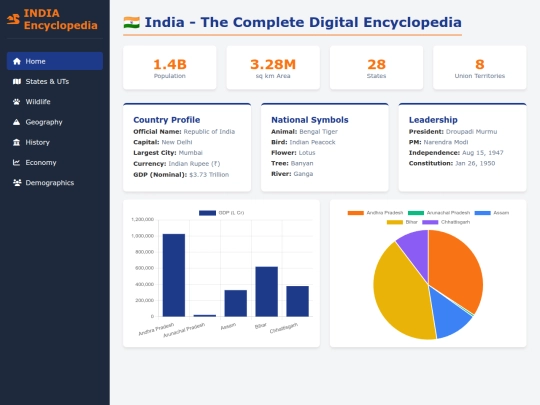
Task: Click the 3.28M sq km Area card
Action: click(x=273, y=68)
